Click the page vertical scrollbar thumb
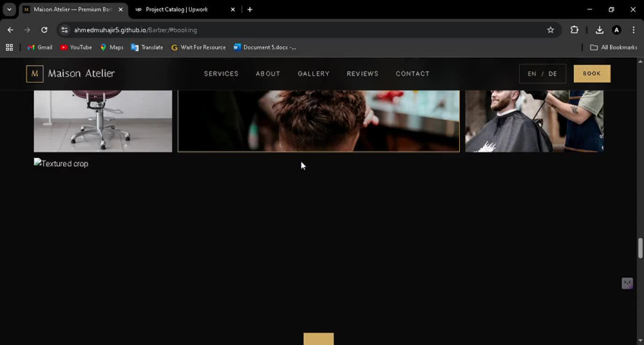 [640, 248]
